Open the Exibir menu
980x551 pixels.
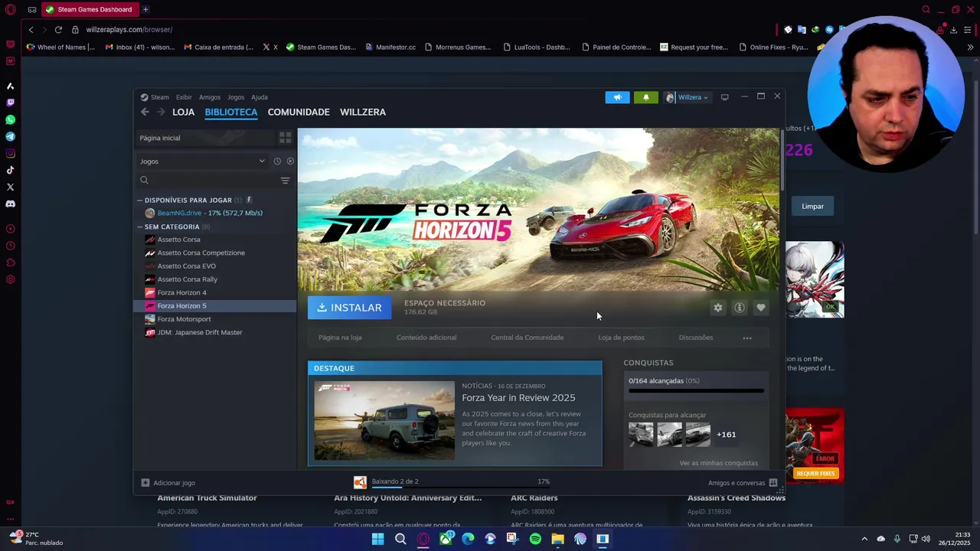(x=184, y=97)
